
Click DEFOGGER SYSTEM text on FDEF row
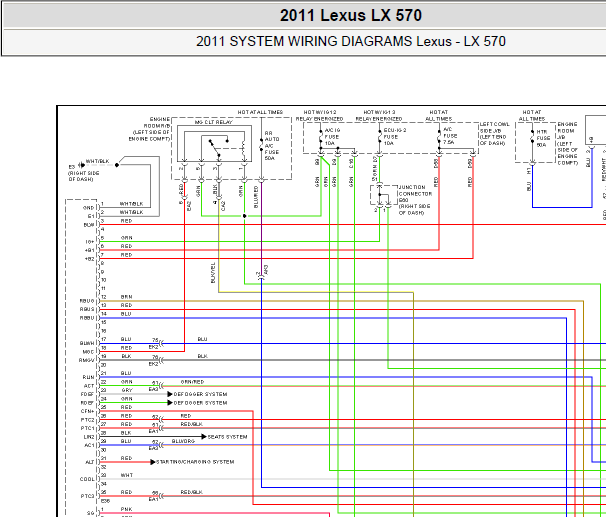point(200,394)
